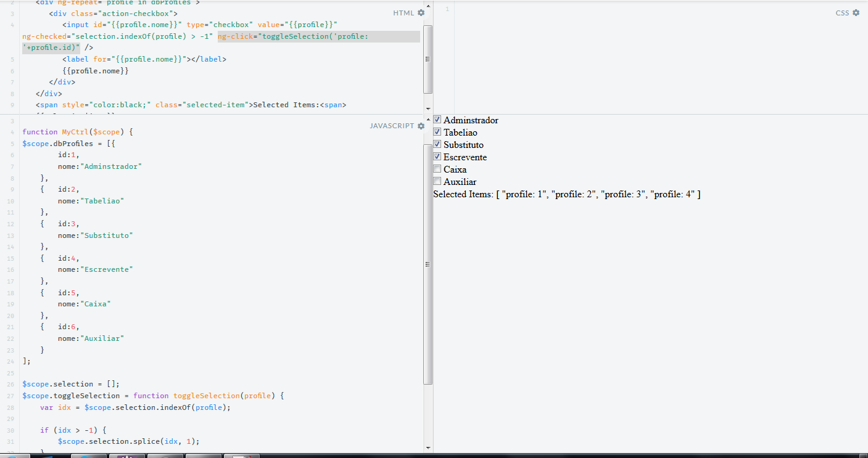This screenshot has height=458, width=868.
Task: Click the code line '$scope.dbProfiles = [{'
Action: (69, 144)
